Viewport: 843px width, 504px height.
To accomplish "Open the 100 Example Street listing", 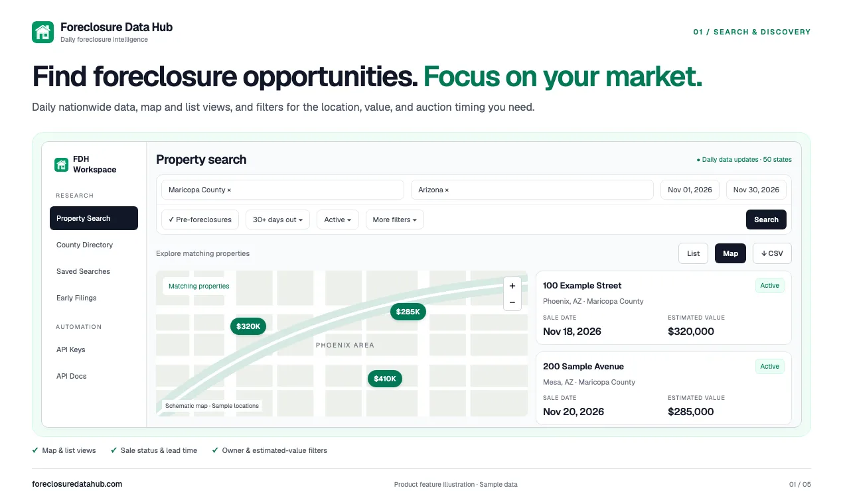I will tap(664, 308).
